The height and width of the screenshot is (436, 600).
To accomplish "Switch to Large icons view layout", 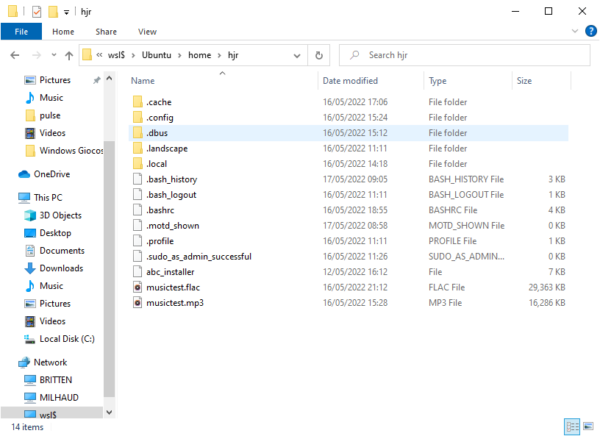I will click(x=589, y=426).
